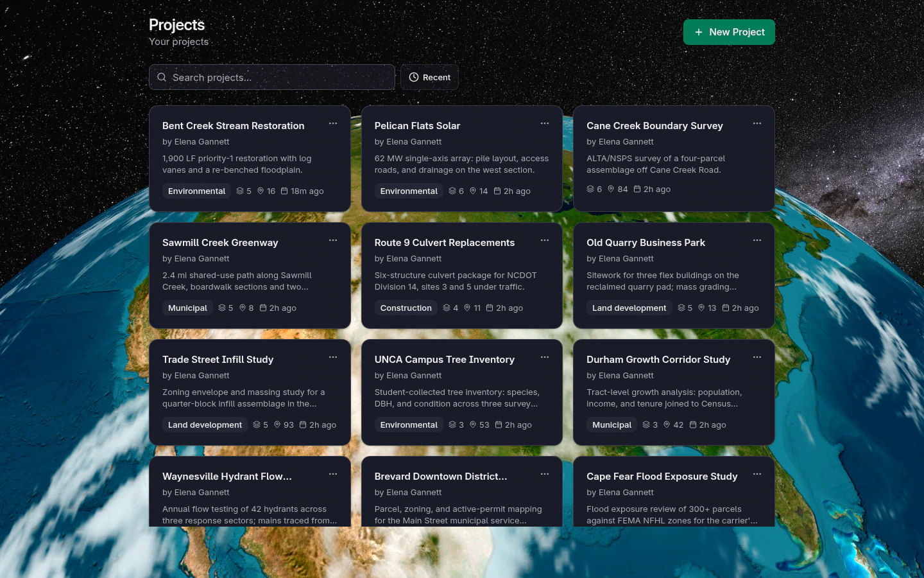The image size is (924, 578).
Task: Open options menu for Durham Growth Corridor Study
Action: (x=757, y=357)
